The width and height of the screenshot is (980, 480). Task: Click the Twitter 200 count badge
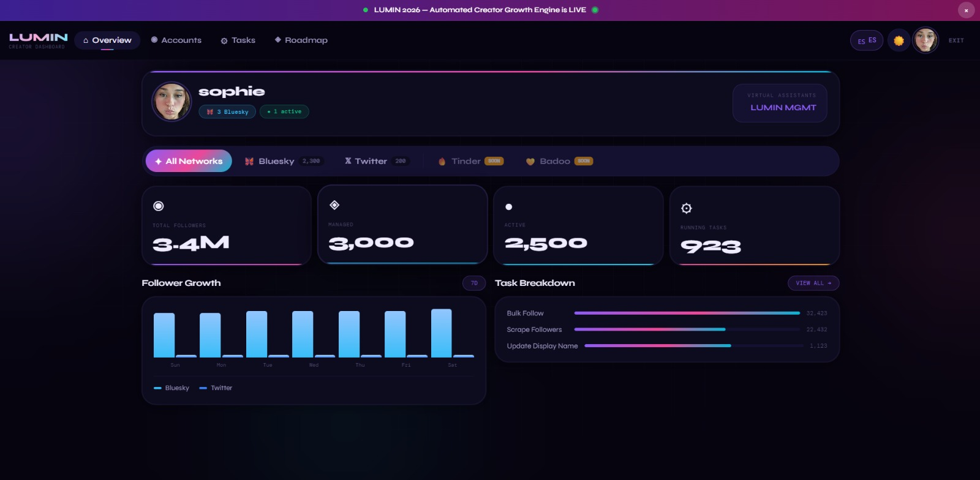[401, 161]
